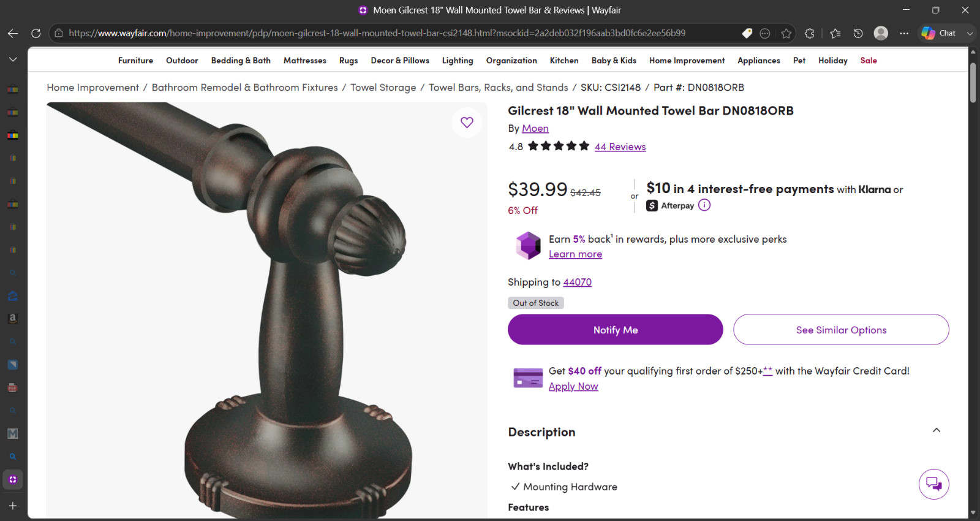Open the dropdown arrow beside Chat
The height and width of the screenshot is (521, 980).
click(x=970, y=33)
